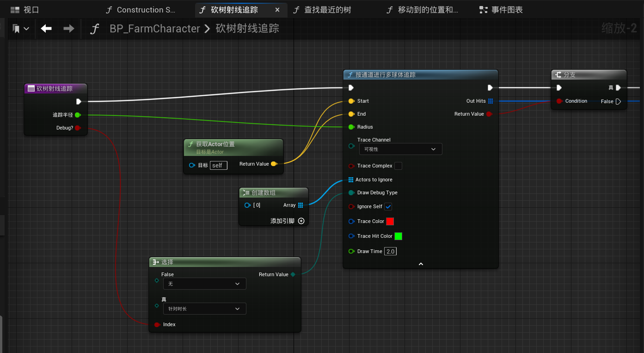Screen dimensions: 644x353
Task: Switch to the 视口 tab
Action: tap(25, 10)
